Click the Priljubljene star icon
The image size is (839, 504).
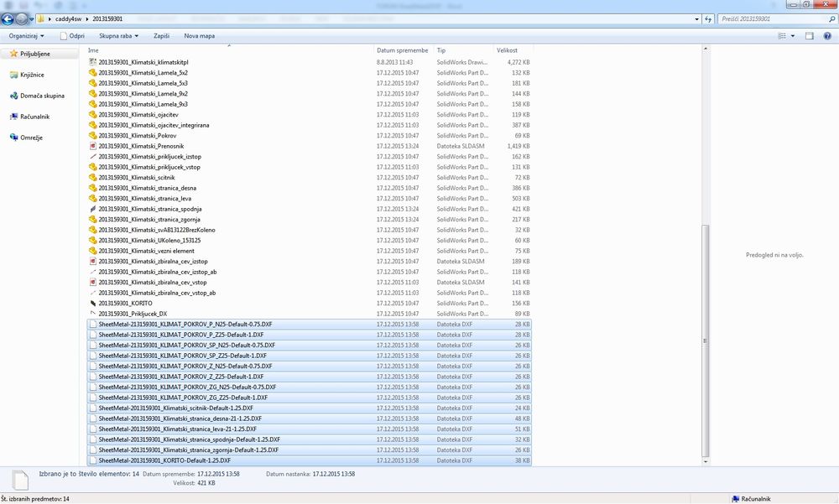point(13,54)
